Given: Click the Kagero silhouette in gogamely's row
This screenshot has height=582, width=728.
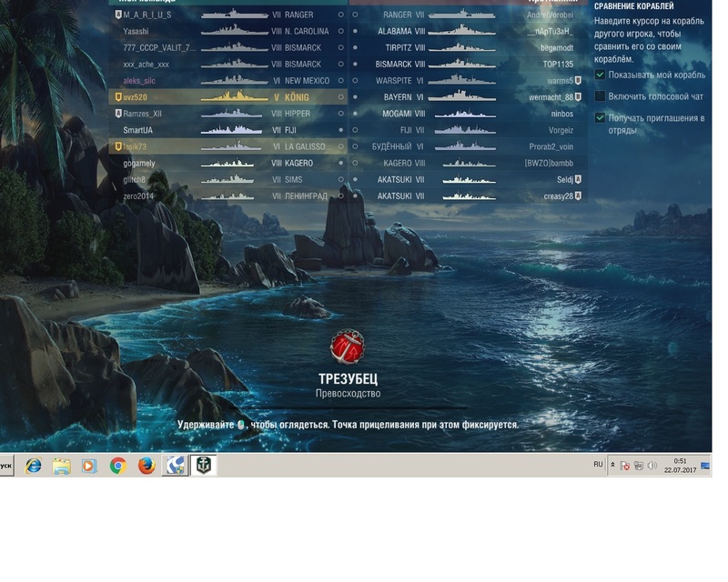Looking at the screenshot, I should [227, 163].
